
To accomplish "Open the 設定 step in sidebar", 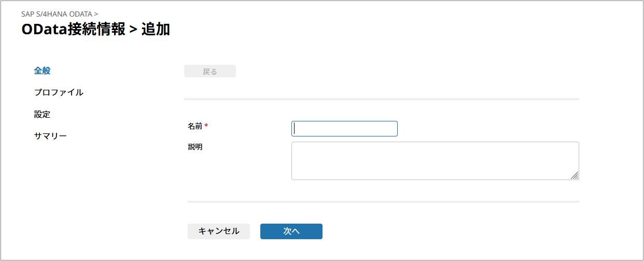I will click(x=42, y=115).
